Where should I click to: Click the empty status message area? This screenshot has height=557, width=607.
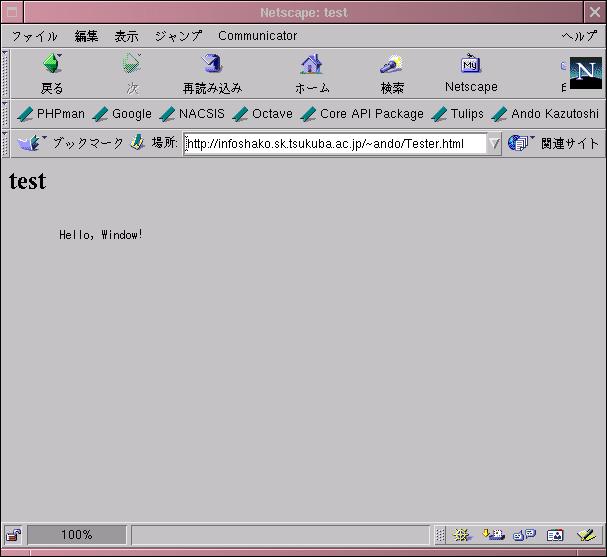pyautogui.click(x=281, y=535)
